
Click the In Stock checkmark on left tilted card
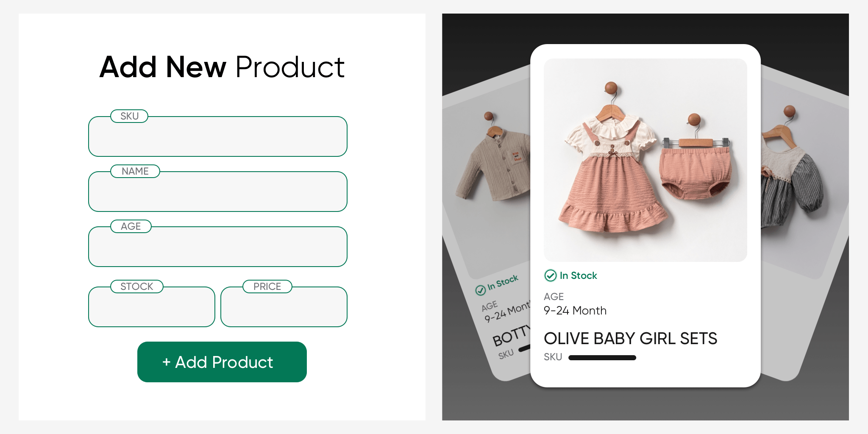point(480,290)
